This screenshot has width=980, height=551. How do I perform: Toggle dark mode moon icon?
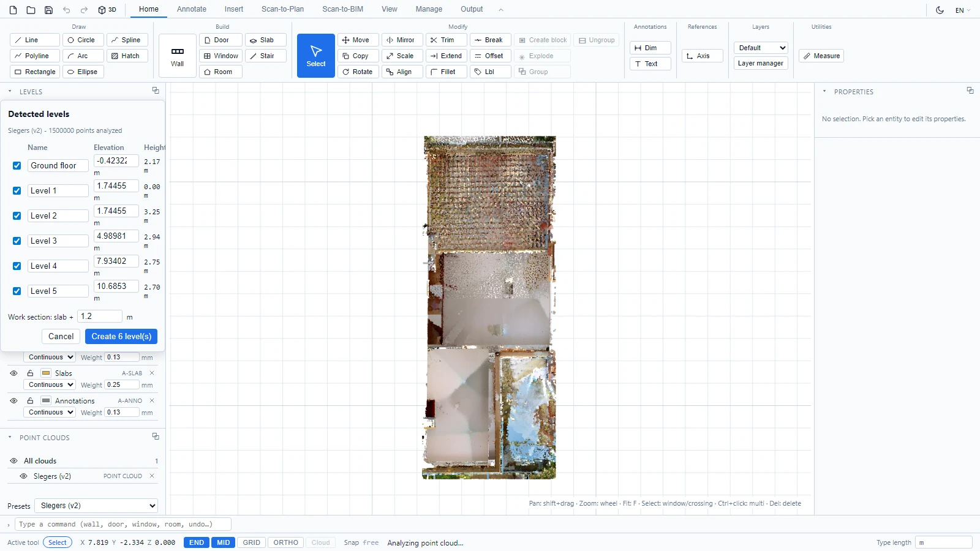tap(940, 10)
